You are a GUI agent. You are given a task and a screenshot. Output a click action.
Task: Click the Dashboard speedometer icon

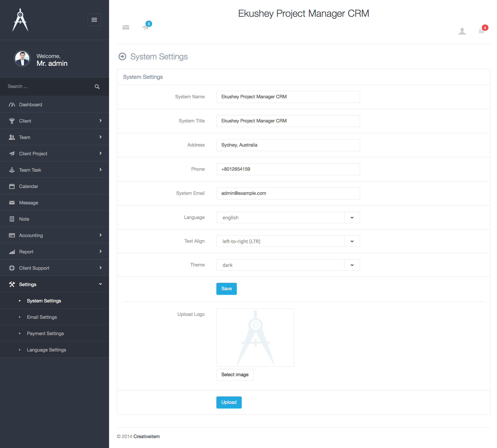[x=12, y=104]
